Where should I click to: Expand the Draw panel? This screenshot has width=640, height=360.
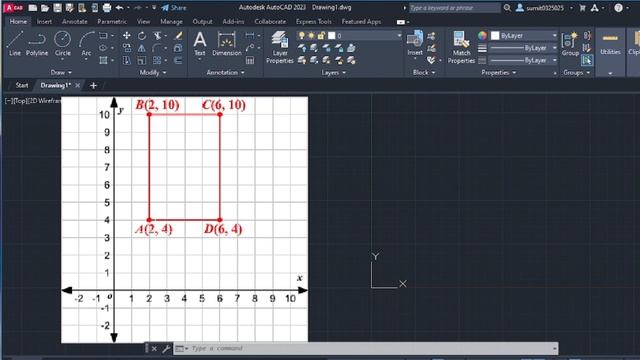tap(61, 72)
